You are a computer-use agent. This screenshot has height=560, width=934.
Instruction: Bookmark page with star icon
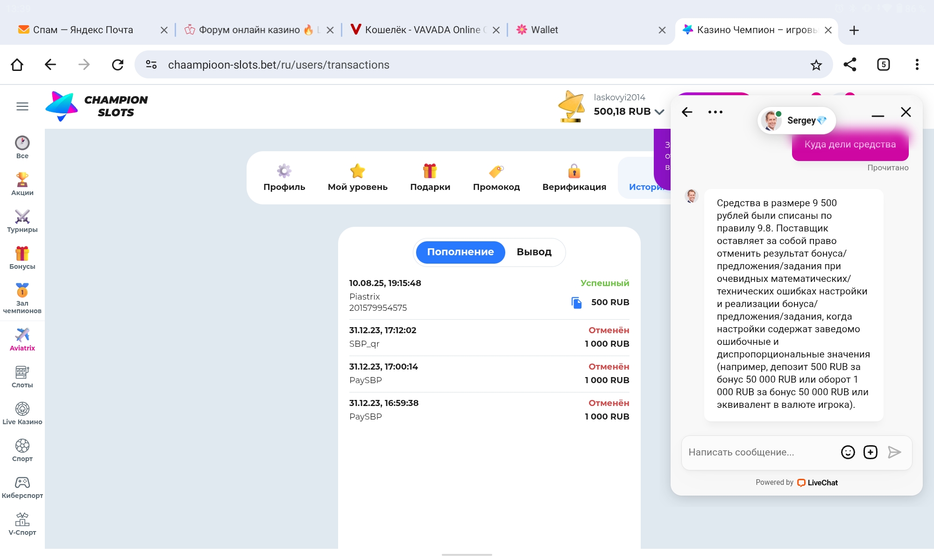(x=816, y=65)
